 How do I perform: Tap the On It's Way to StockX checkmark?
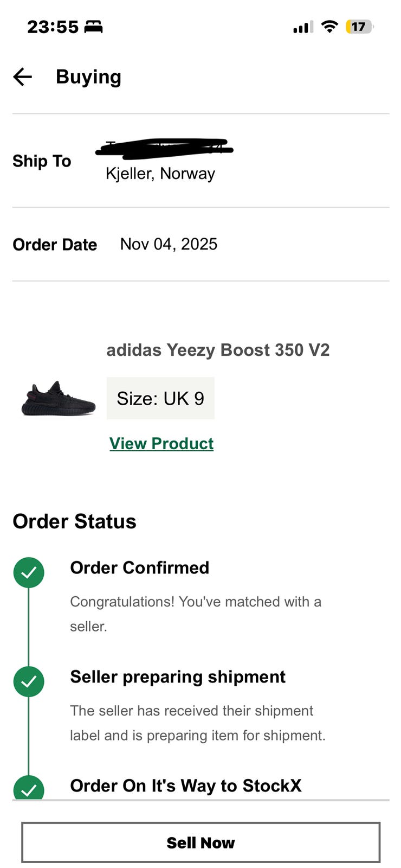point(29,788)
